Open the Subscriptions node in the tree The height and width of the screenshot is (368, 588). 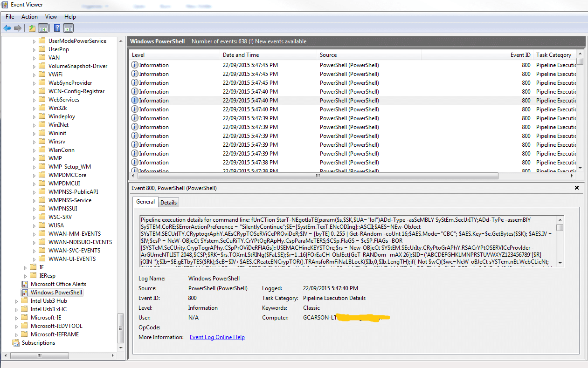coord(38,343)
